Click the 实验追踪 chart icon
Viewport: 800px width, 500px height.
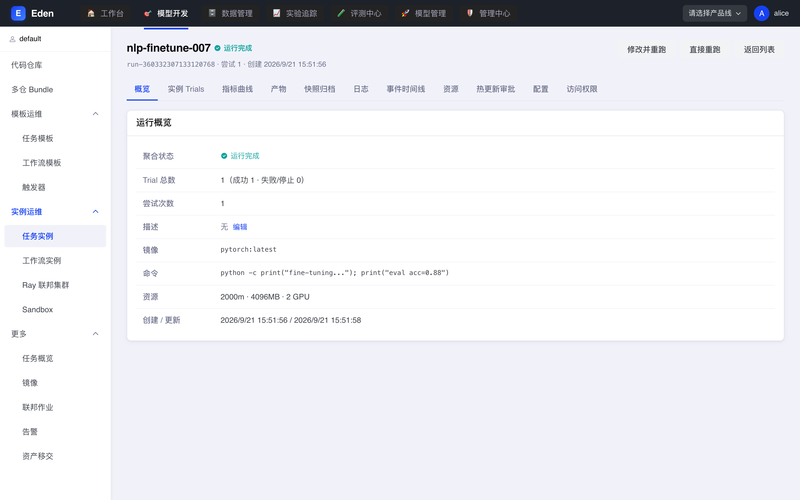276,13
